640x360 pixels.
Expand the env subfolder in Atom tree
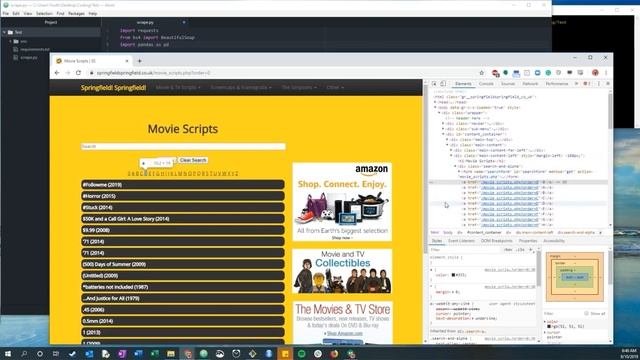click(10, 41)
